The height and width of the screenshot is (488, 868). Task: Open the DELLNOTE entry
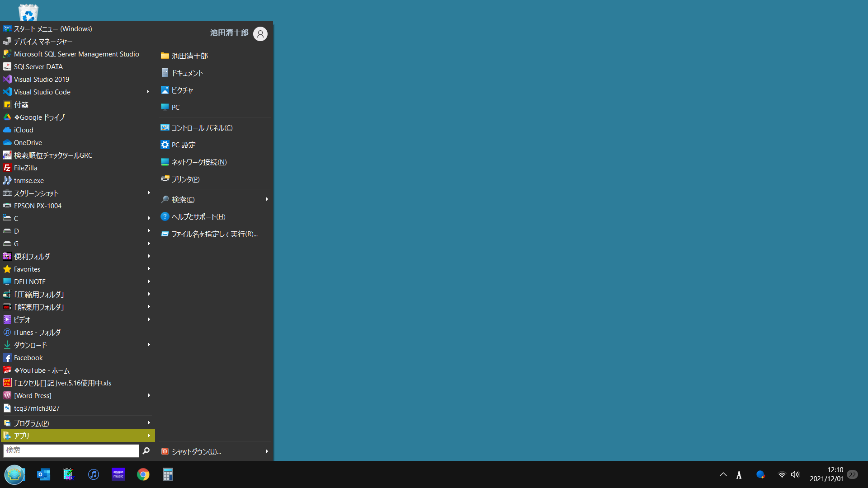coord(78,282)
